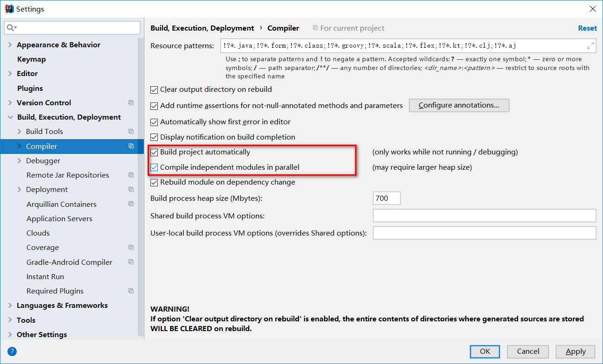Click the search magnifier icon

(11, 28)
